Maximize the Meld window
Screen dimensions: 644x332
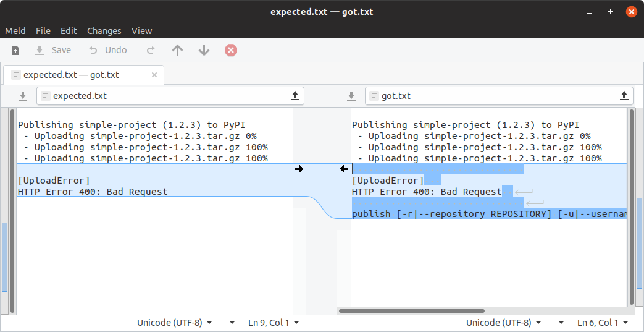611,12
